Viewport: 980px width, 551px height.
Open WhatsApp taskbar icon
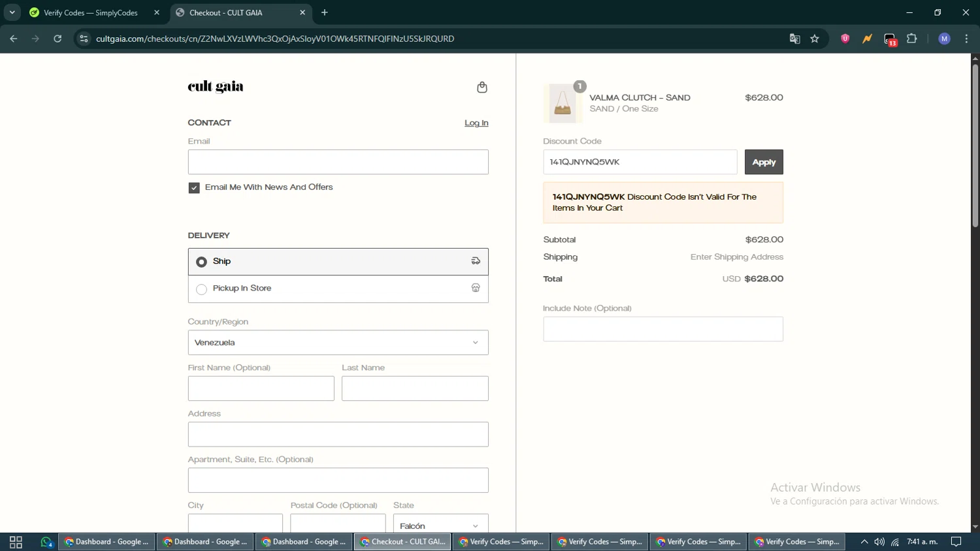click(x=46, y=542)
